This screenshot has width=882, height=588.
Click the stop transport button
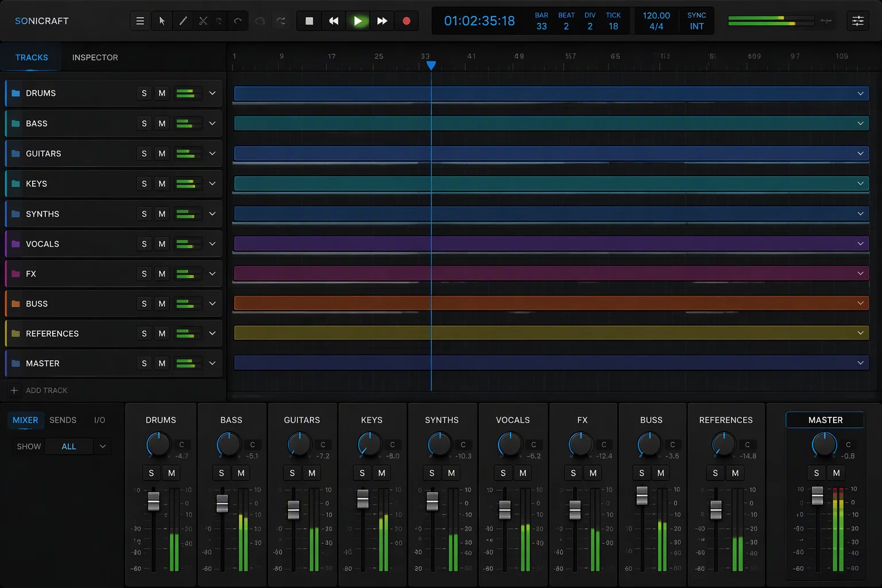310,21
